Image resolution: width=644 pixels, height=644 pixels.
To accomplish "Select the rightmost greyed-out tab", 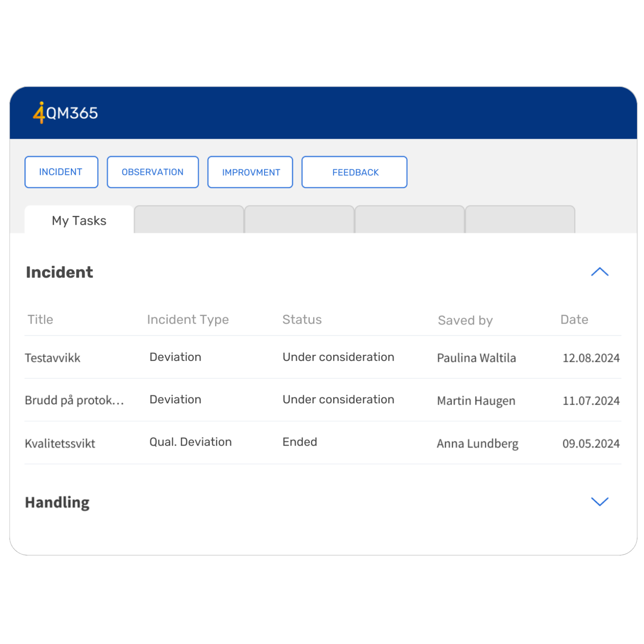I will point(520,219).
